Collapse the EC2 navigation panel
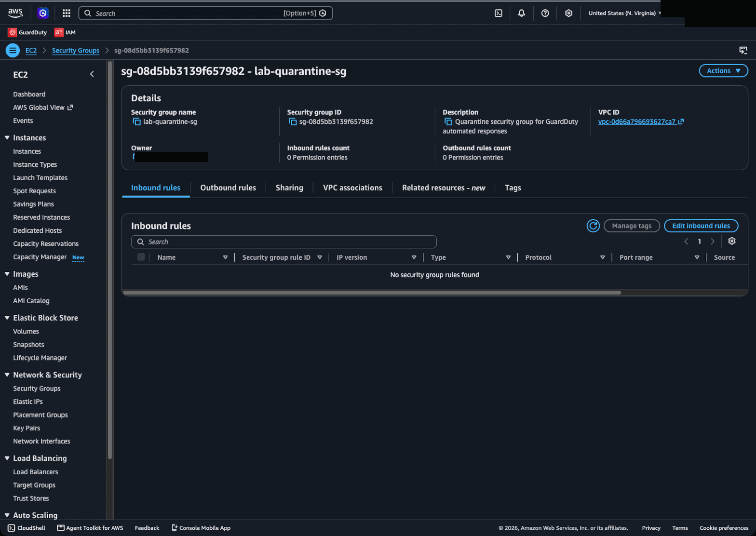Image resolution: width=756 pixels, height=536 pixels. tap(92, 74)
